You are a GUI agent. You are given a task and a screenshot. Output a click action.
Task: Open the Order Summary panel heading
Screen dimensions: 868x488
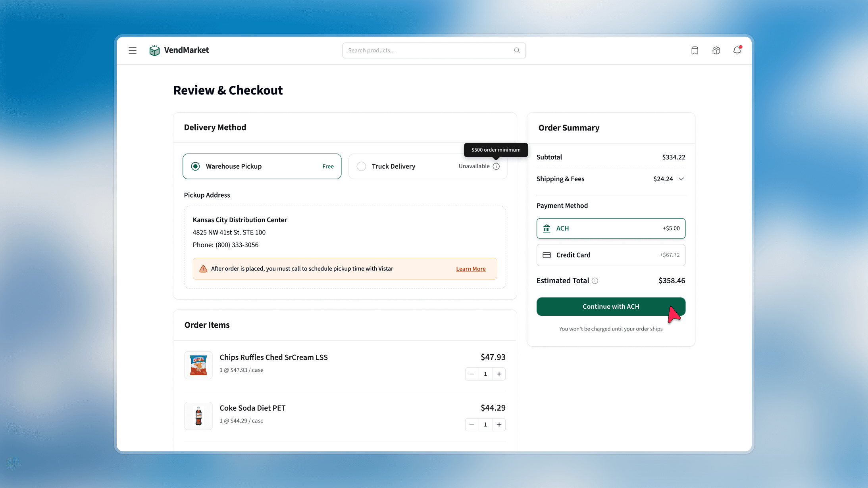(569, 128)
